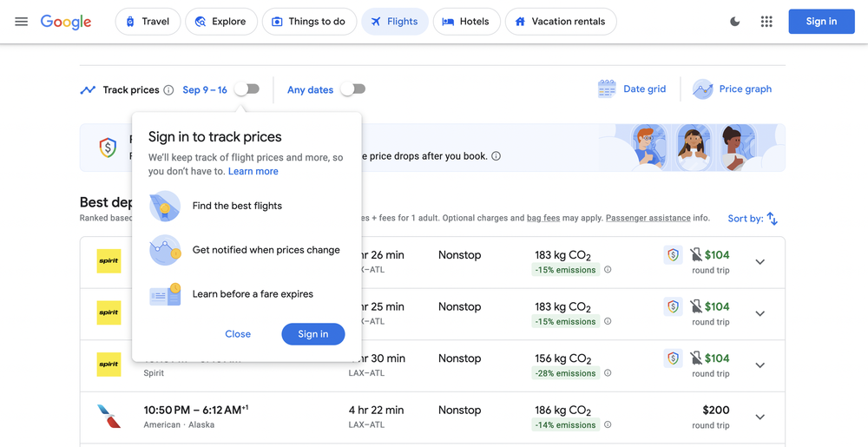The height and width of the screenshot is (447, 868).
Task: Expand the first Spirit flight details
Action: [760, 261]
